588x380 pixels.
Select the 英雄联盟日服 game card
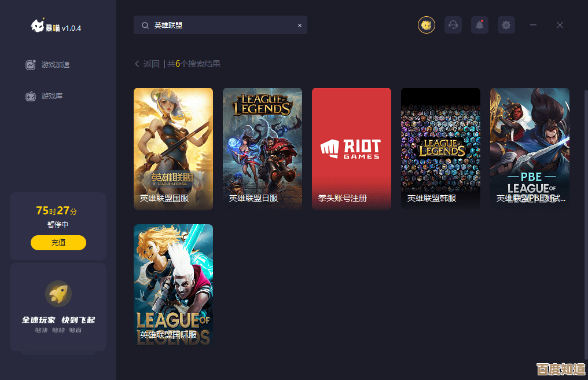pyautogui.click(x=262, y=149)
